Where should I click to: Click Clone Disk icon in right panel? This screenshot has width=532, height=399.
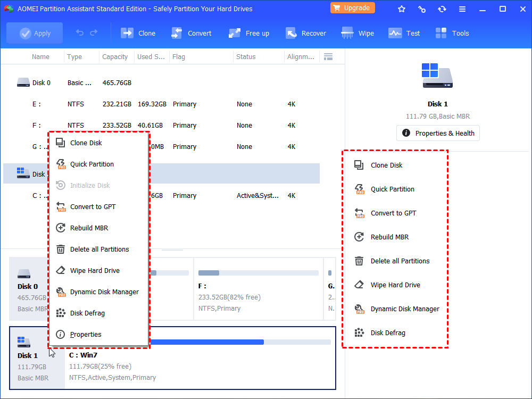[x=359, y=165]
